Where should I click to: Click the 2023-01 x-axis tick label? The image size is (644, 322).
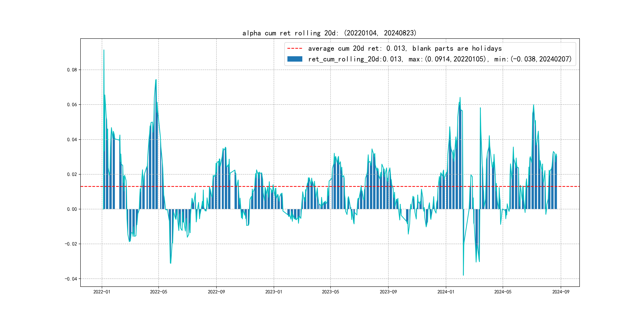[x=274, y=292]
